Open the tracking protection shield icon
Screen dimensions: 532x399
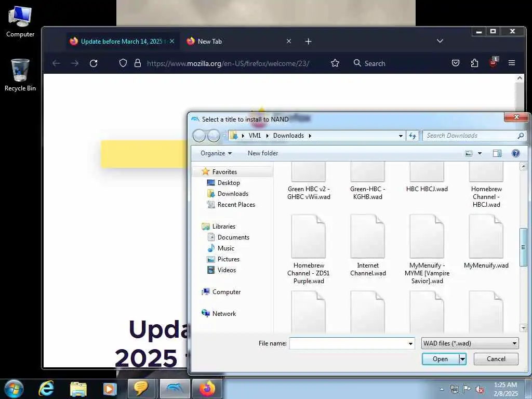point(123,63)
